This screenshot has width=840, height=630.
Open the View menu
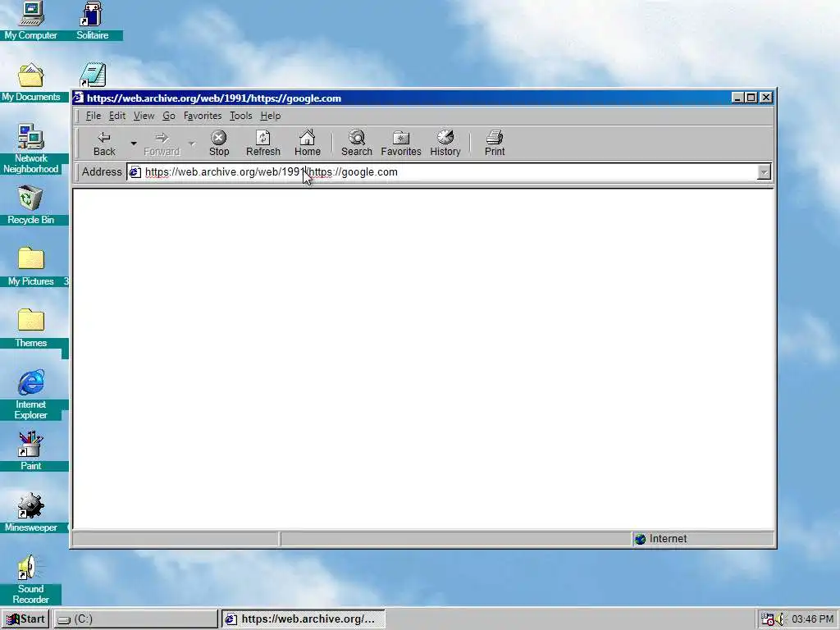(144, 116)
